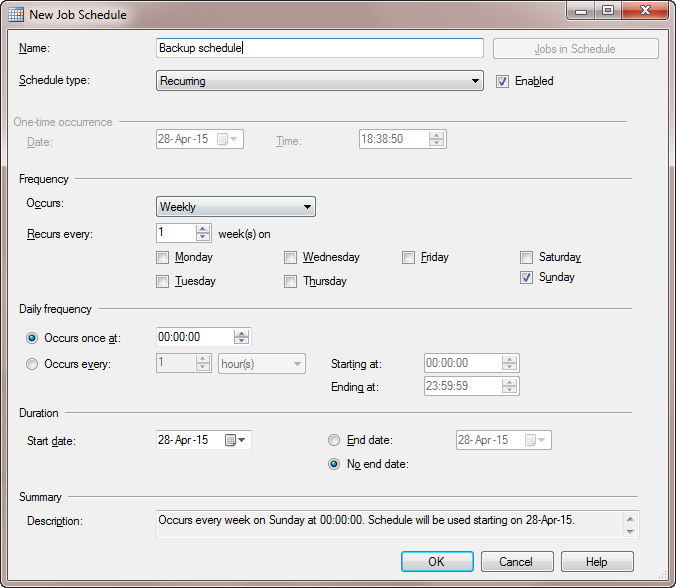Check the Monday checkbox
This screenshot has height=588, width=676.
162,257
